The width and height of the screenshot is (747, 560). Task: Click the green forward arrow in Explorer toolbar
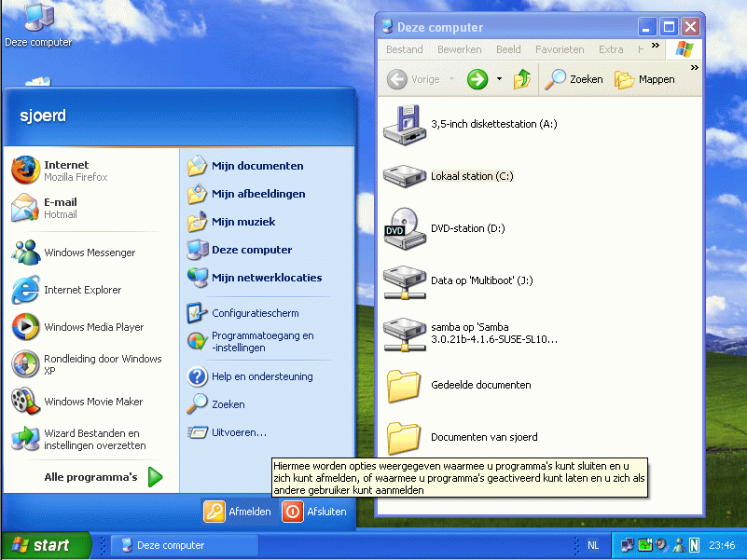click(477, 79)
